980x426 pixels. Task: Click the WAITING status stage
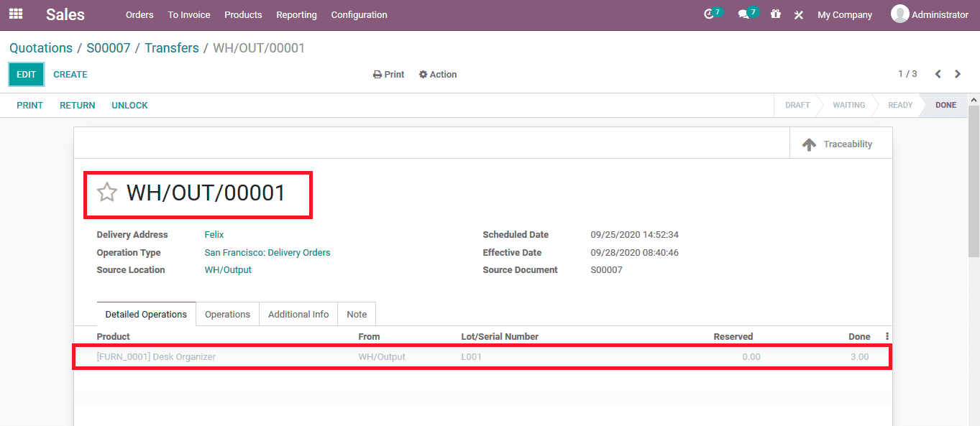(x=849, y=105)
